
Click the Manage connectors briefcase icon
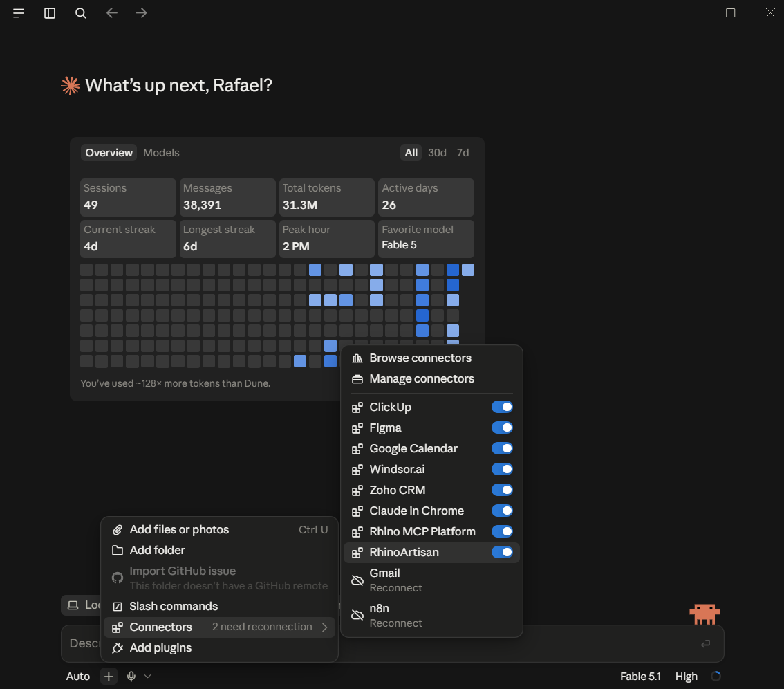(x=357, y=379)
